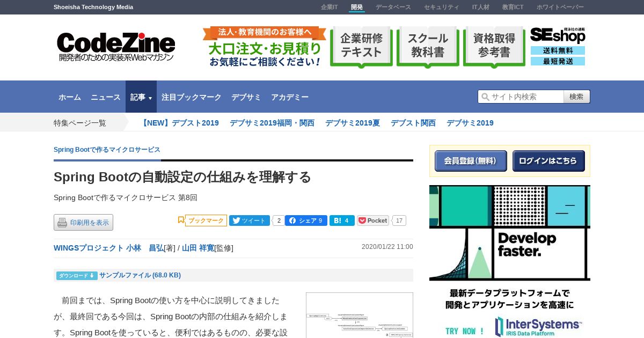Click the bookmark flag icon
Screen dimensions: 644x338
[181, 220]
